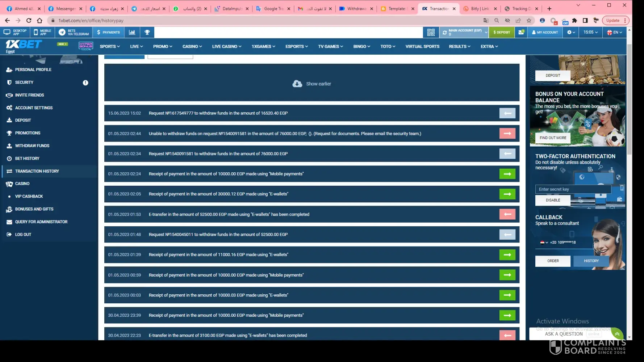Click the Bets via Telegram icon
Image resolution: width=644 pixels, height=362 pixels.
[x=62, y=32]
